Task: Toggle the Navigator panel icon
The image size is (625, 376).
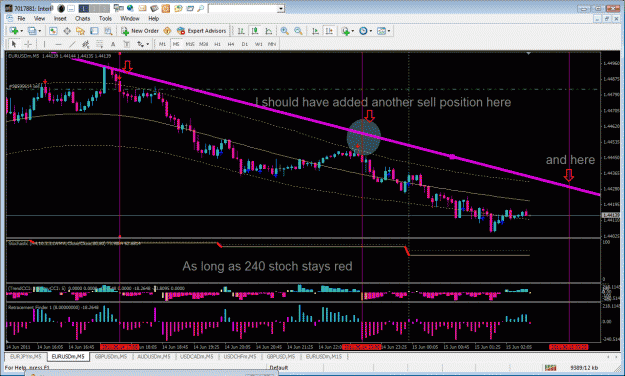Action: click(x=81, y=31)
